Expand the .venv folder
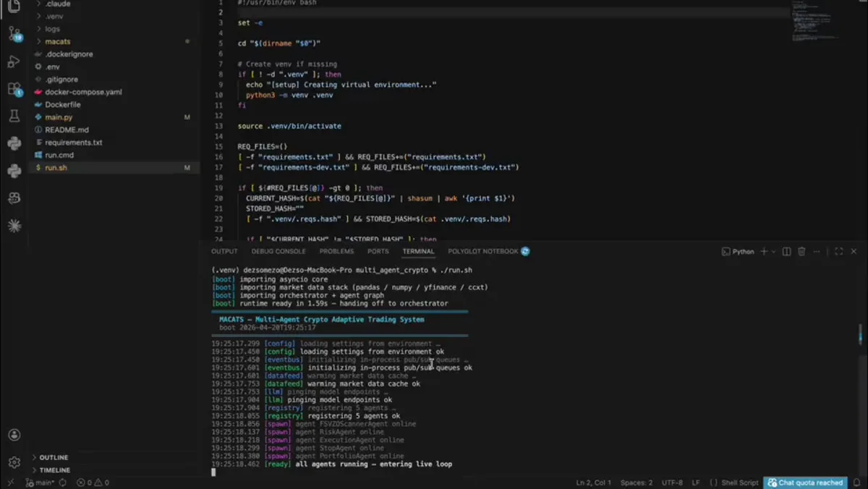The image size is (868, 489). [x=54, y=16]
